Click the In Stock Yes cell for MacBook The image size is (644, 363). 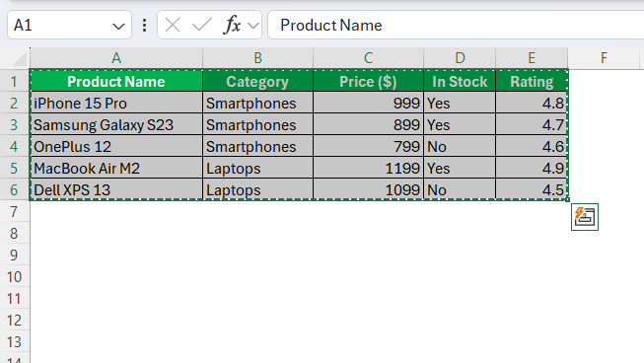(460, 168)
